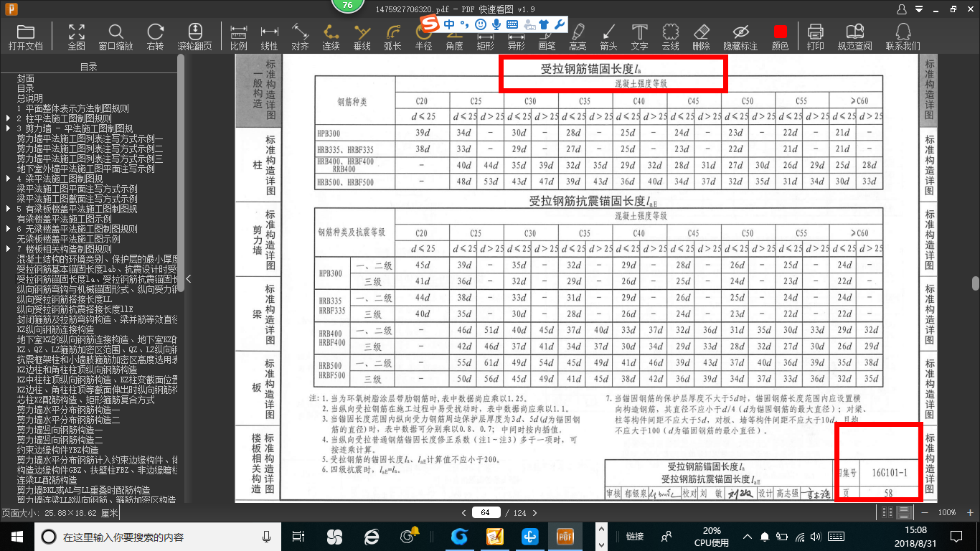The width and height of the screenshot is (980, 551).
Task: Collapse tree node 3 剪力墙平法施工图制图规则
Action: (x=8, y=128)
